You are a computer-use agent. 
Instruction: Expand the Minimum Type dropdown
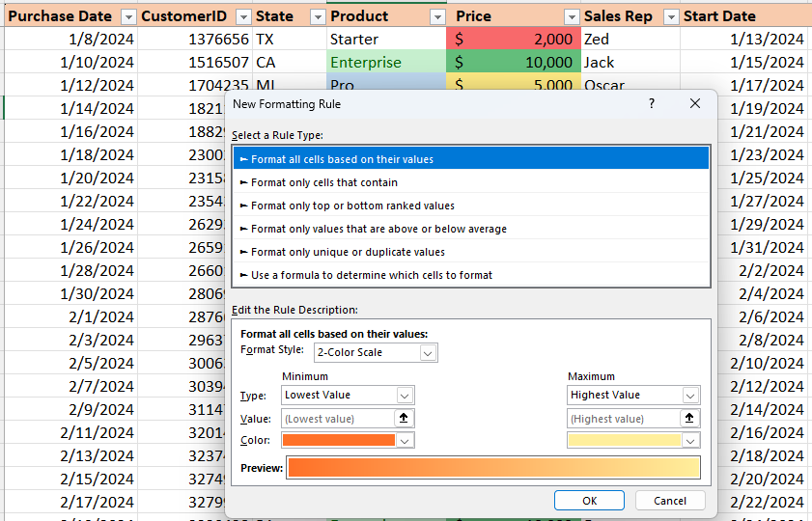tap(405, 396)
